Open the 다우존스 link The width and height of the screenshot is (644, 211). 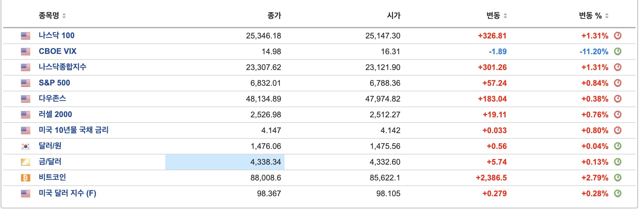52,99
